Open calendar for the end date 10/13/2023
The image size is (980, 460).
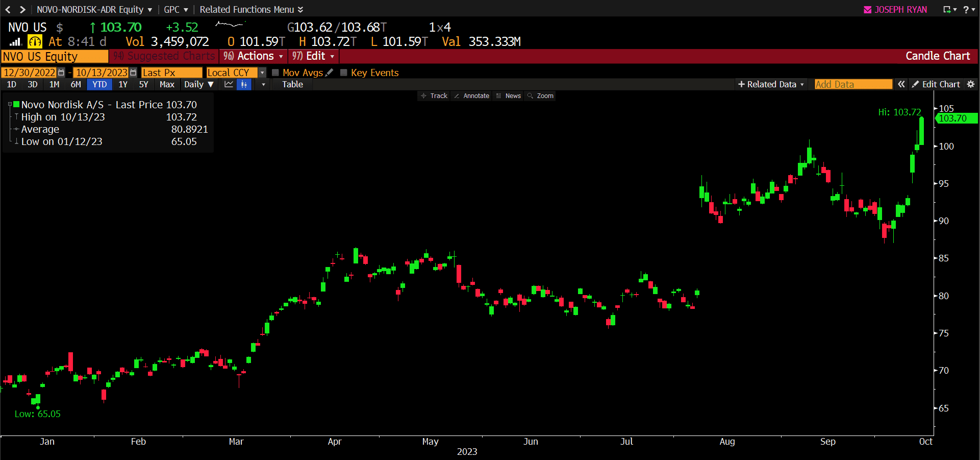[133, 72]
